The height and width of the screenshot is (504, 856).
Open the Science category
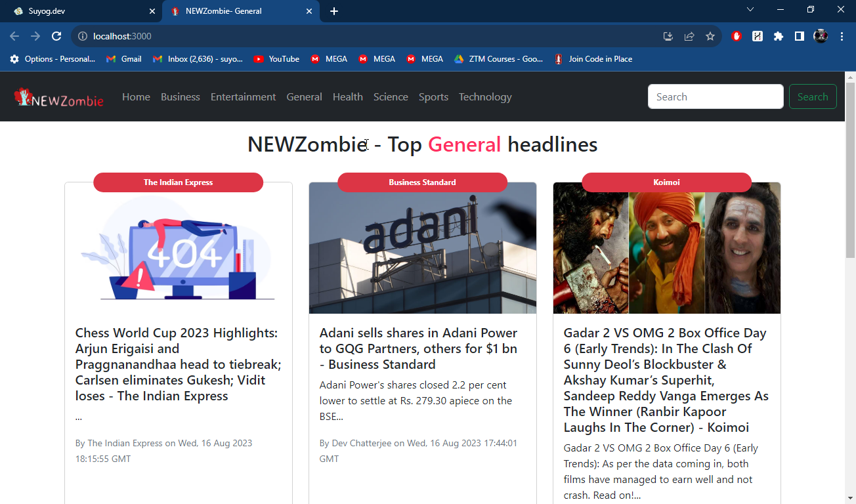tap(391, 97)
